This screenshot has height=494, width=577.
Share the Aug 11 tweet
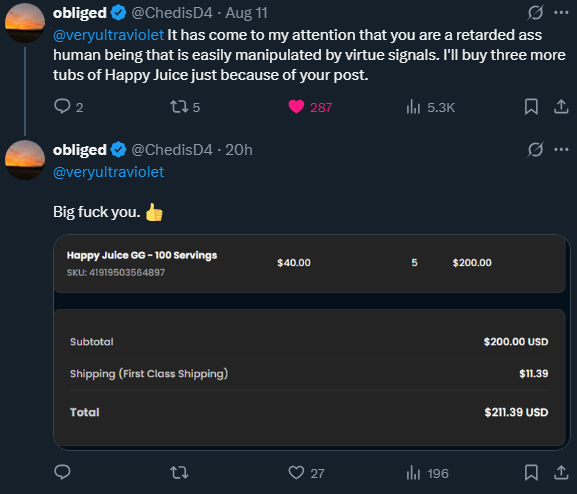pyautogui.click(x=561, y=106)
